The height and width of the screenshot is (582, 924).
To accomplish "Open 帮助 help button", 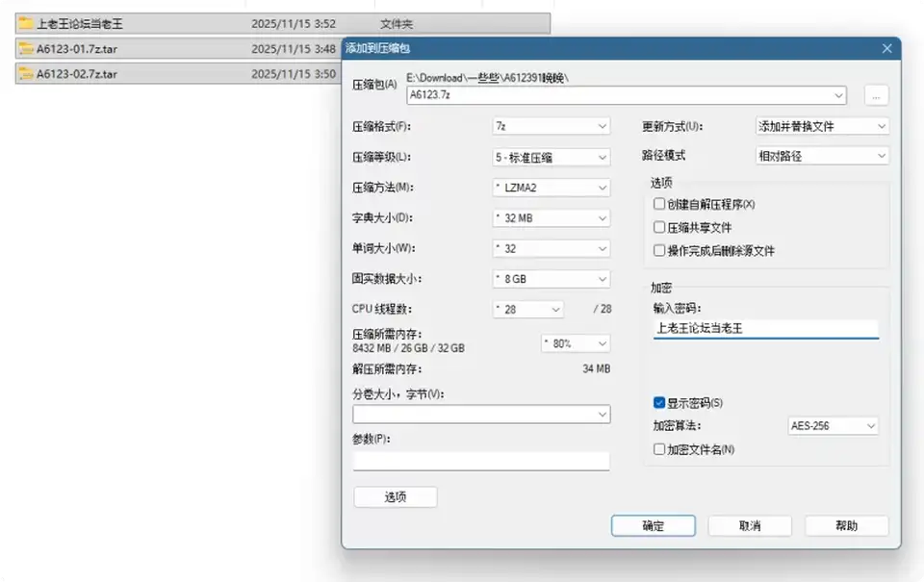I will tap(846, 526).
